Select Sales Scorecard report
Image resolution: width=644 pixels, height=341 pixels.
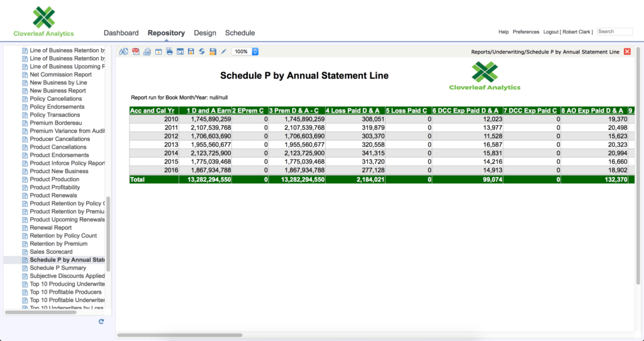point(52,252)
